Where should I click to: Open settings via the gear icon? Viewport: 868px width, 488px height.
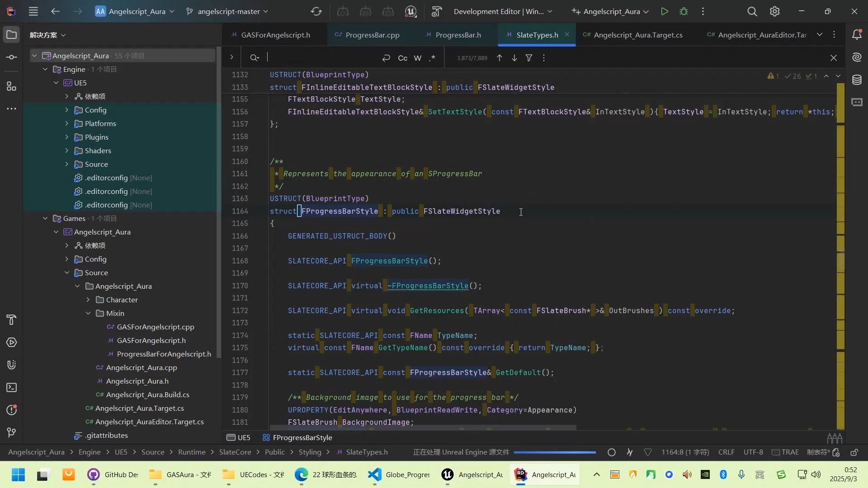775,11
